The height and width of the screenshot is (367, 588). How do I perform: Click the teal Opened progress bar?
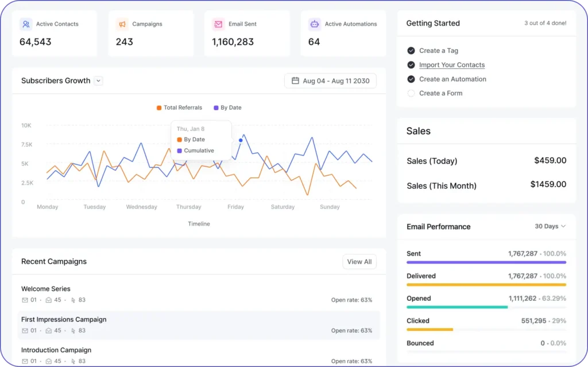coord(457,307)
